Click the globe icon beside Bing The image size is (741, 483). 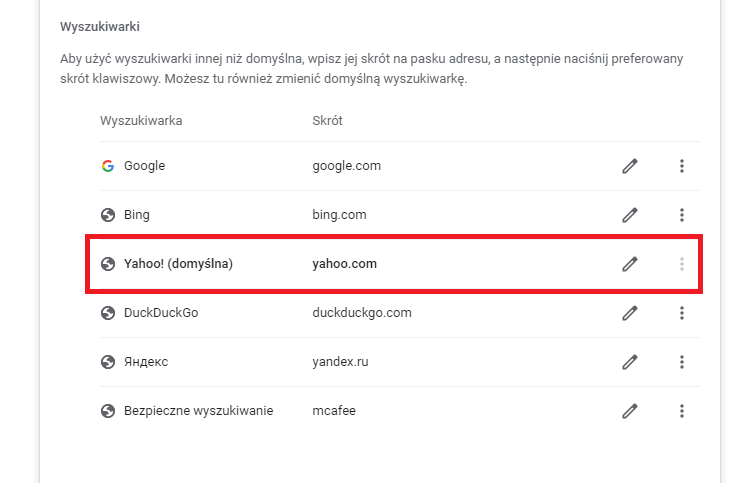click(108, 215)
